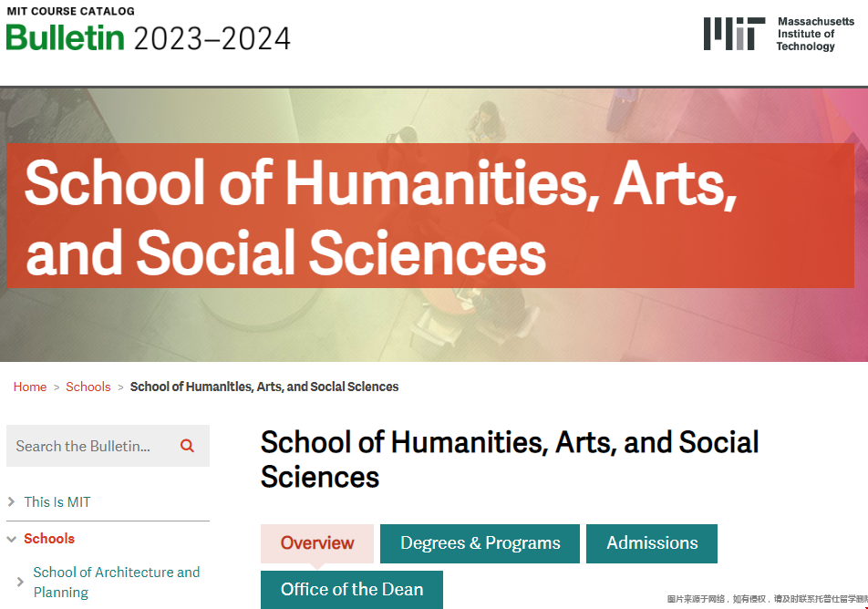Open This Is MIT sidebar link
The width and height of the screenshot is (868, 609).
click(x=57, y=501)
